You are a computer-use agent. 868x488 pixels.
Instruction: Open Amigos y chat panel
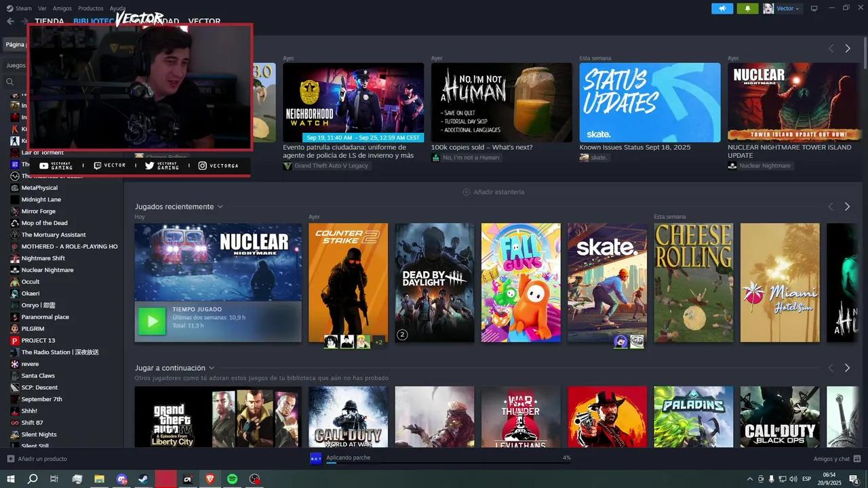(x=837, y=459)
